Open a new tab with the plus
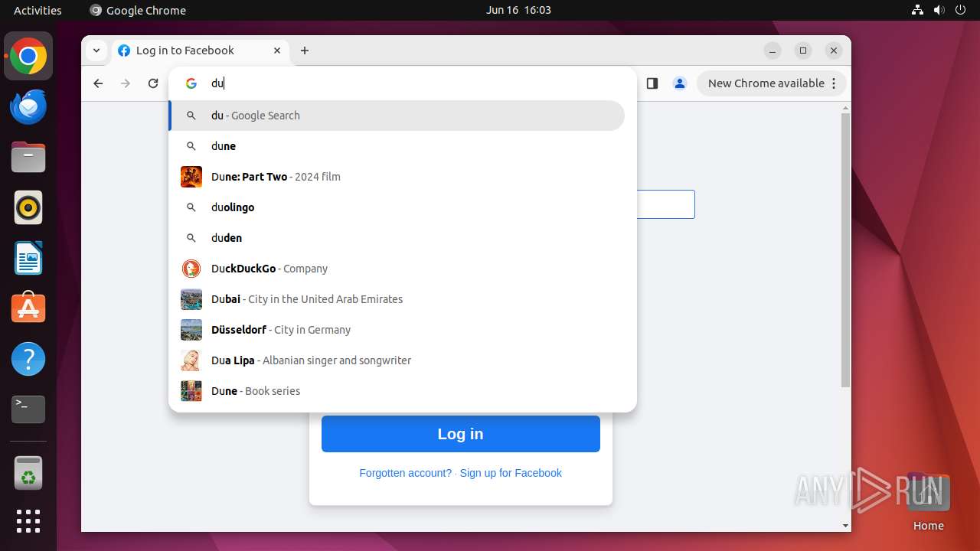Image resolution: width=980 pixels, height=551 pixels. point(305,51)
